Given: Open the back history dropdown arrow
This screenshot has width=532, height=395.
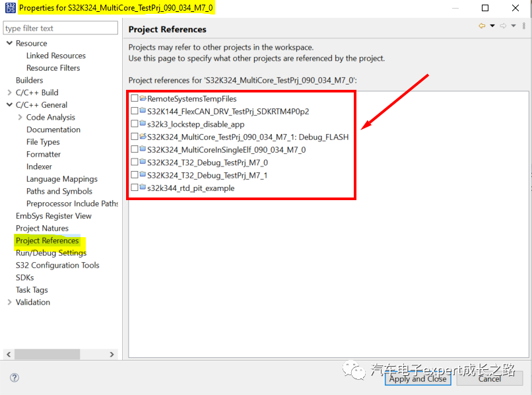Looking at the screenshot, I should pyautogui.click(x=492, y=26).
